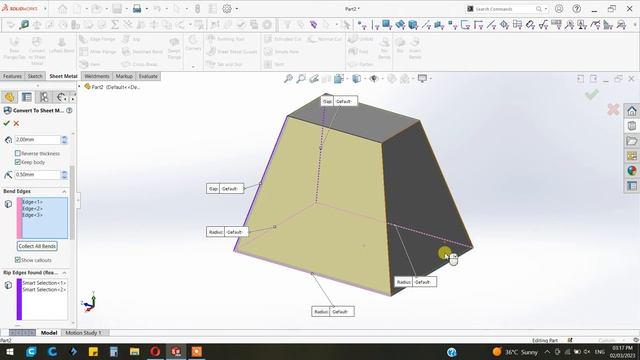Accept Convert To Sheet Metal with green checkmark

point(6,123)
